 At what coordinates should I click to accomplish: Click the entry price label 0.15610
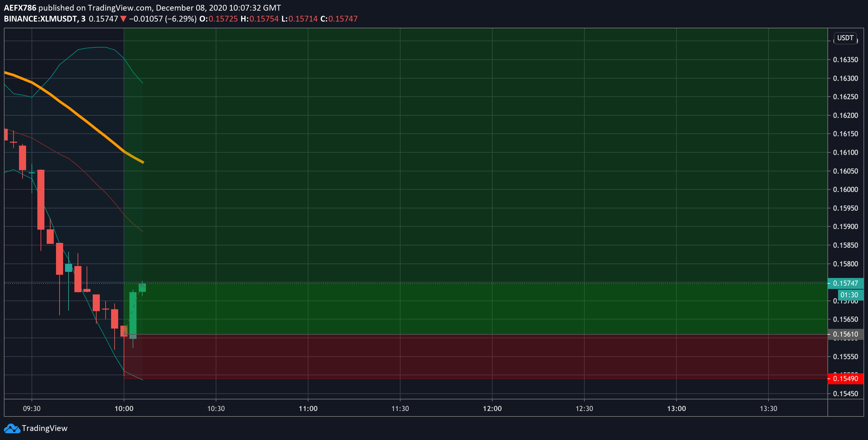pos(845,334)
